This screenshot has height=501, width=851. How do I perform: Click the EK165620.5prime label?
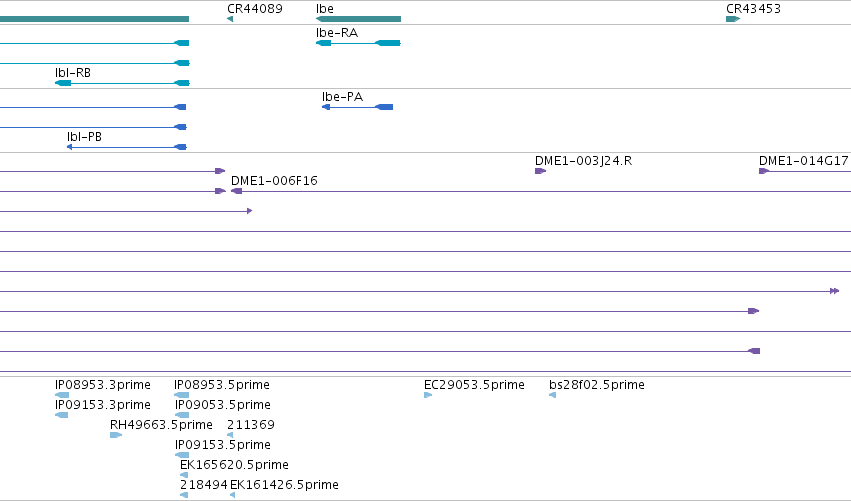tap(234, 465)
